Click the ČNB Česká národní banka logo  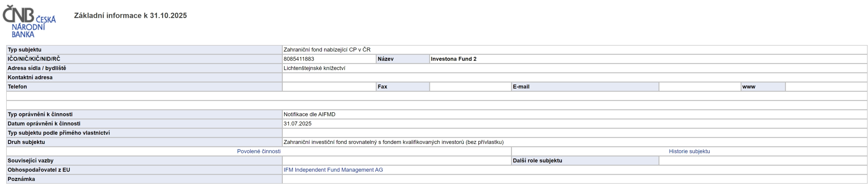coord(29,21)
